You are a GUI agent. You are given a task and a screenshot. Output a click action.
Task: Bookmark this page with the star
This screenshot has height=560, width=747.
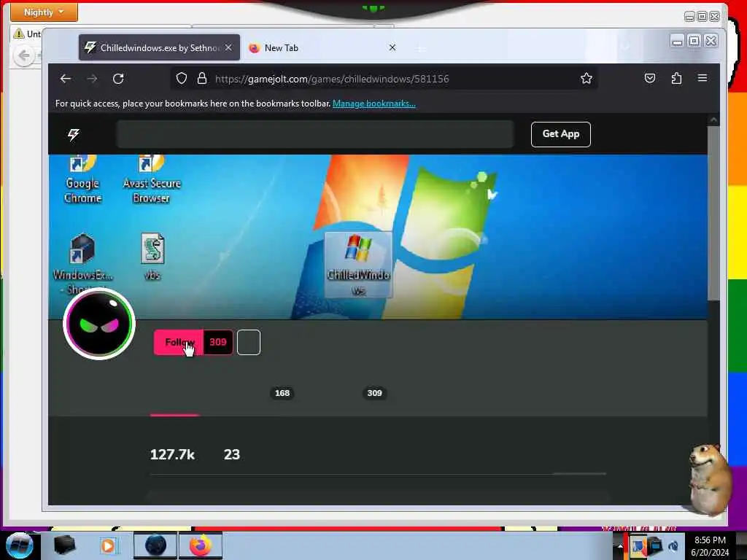pos(587,78)
